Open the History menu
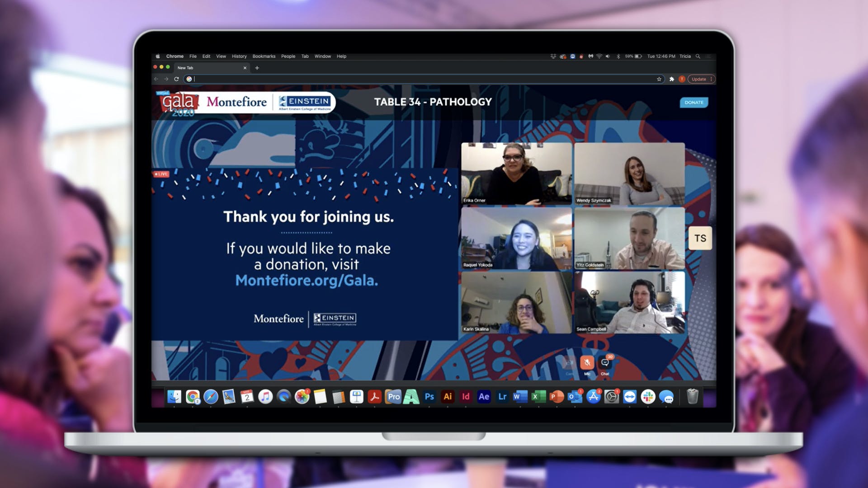The height and width of the screenshot is (488, 868). 239,56
